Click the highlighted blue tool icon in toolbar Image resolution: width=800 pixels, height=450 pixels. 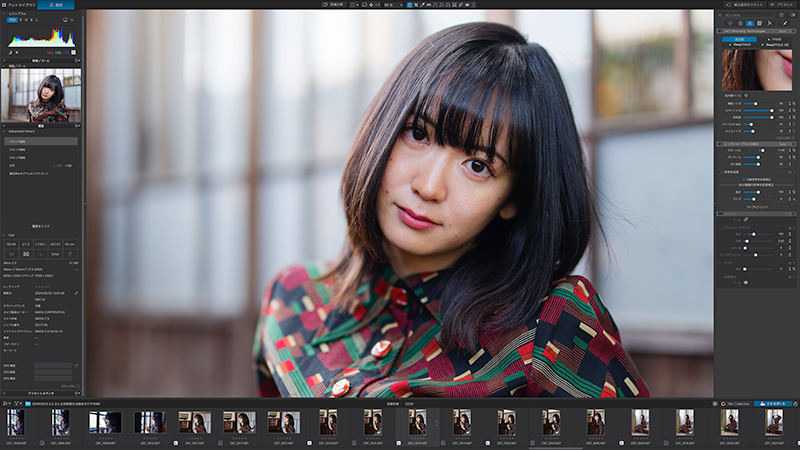(x=409, y=5)
